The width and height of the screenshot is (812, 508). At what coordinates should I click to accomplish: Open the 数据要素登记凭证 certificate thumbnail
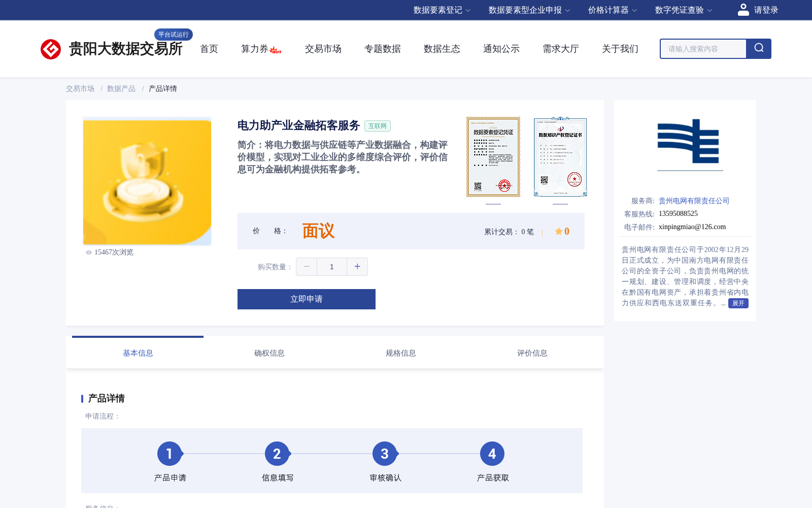[493, 157]
